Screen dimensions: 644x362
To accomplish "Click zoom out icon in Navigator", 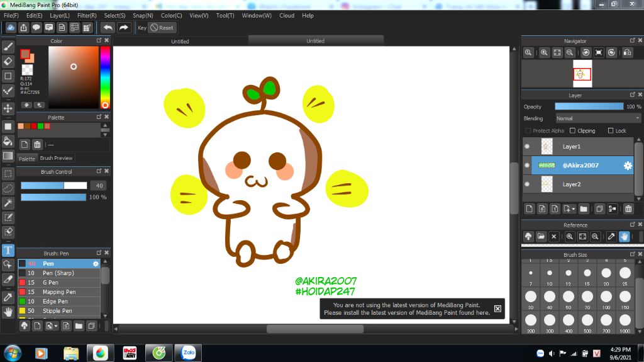I will [570, 53].
